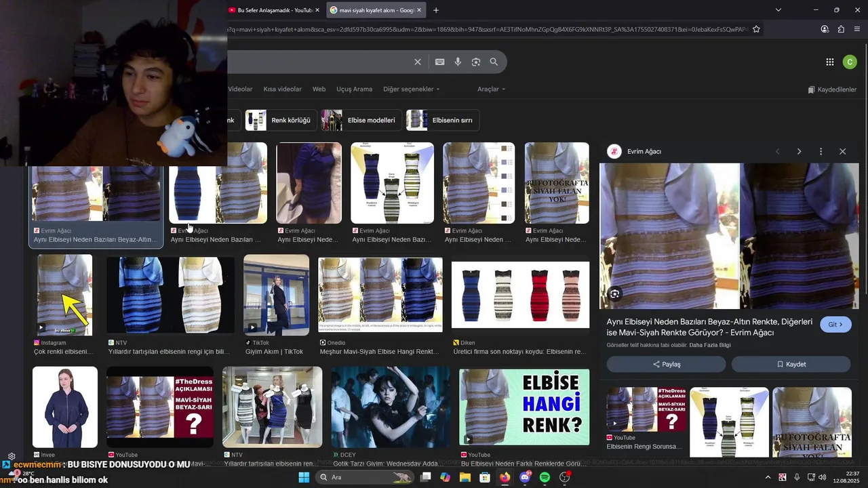This screenshot has height=488, width=868.
Task: Open the TikTok 'Giyim Akım' video result
Action: click(x=276, y=295)
